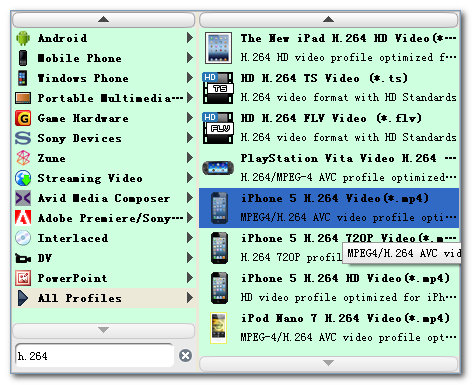Select the All Profiles category
This screenshot has height=385, width=472.
point(104,298)
